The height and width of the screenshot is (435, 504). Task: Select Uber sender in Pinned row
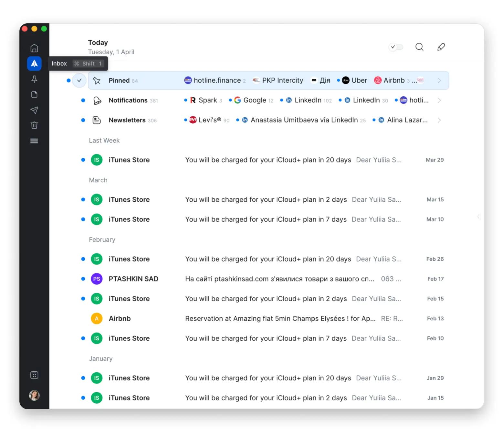[x=352, y=80]
